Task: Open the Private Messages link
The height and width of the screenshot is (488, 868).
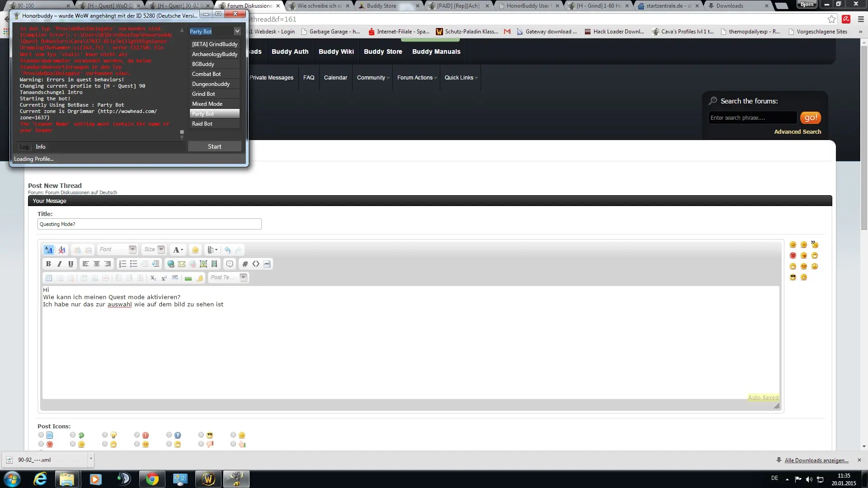Action: pyautogui.click(x=271, y=78)
